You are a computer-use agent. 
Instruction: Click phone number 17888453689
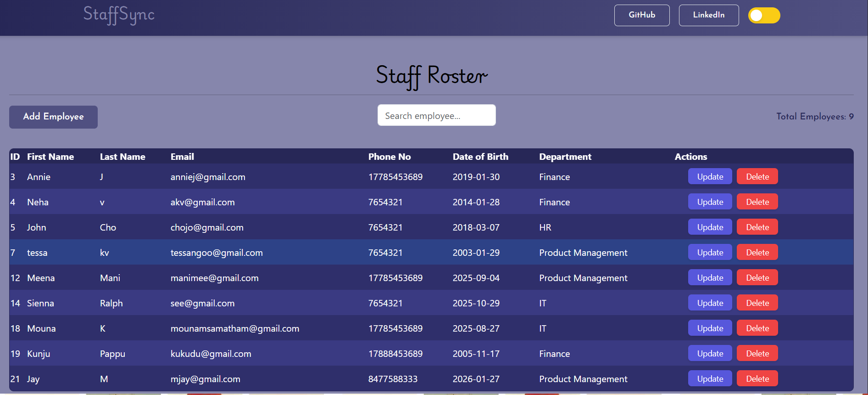[x=395, y=354]
